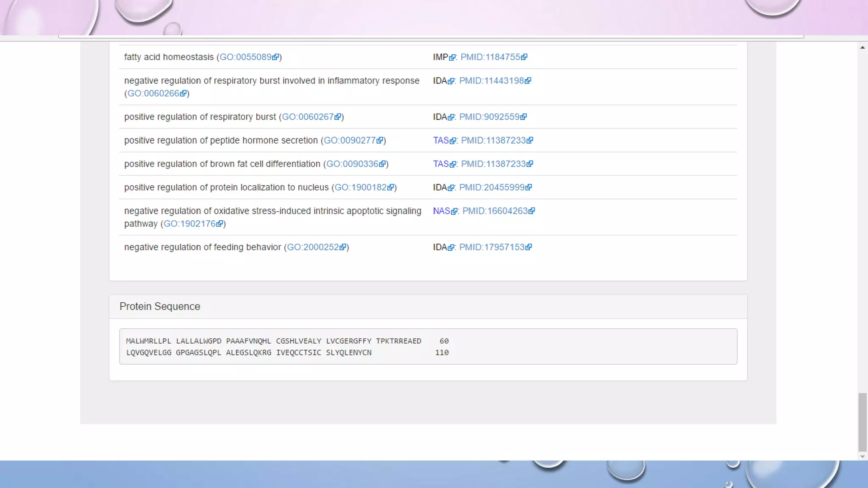Open GO:1902176 apoptotic signaling pathway link
868x488 pixels.
pyautogui.click(x=189, y=224)
